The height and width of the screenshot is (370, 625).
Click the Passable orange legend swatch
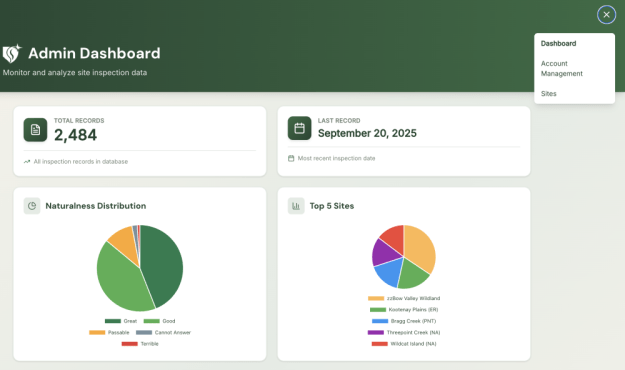97,333
